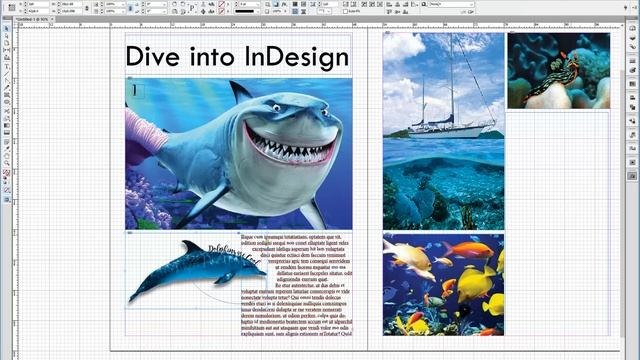The width and height of the screenshot is (640, 360).
Task: Toggle constrain proportions for width and height
Action: 87,8
